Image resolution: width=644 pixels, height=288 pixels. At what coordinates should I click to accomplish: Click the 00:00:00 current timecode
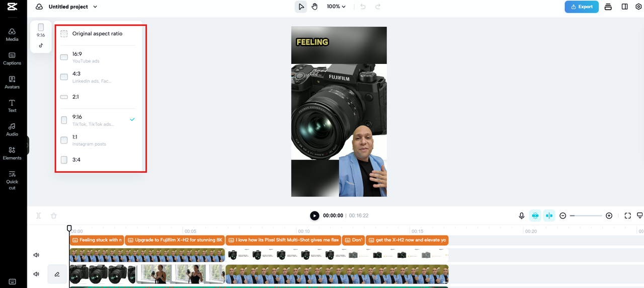(333, 215)
